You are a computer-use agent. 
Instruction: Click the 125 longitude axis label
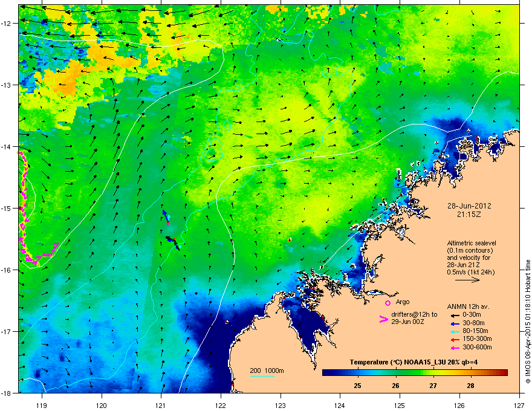[400, 405]
